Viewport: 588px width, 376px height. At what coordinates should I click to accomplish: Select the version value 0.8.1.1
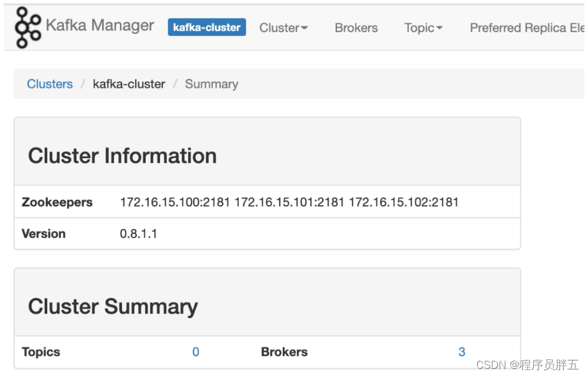139,234
